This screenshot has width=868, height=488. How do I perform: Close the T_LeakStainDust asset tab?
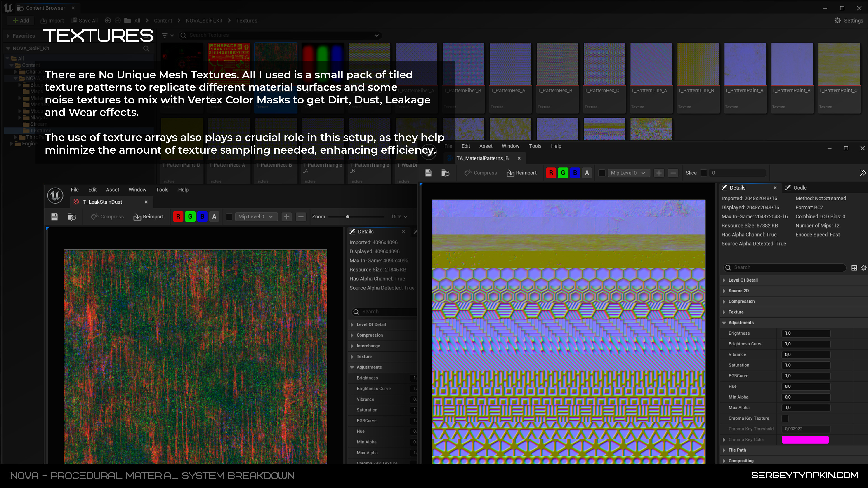[x=146, y=202]
